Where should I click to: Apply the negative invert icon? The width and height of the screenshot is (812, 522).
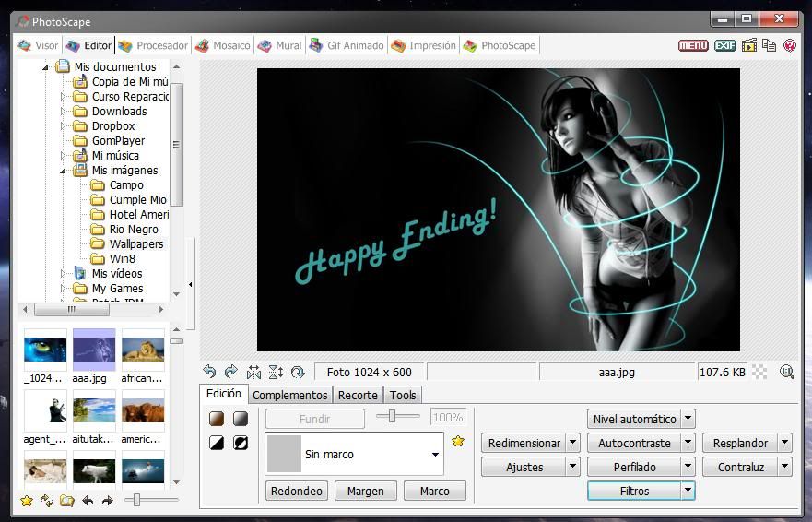point(241,442)
